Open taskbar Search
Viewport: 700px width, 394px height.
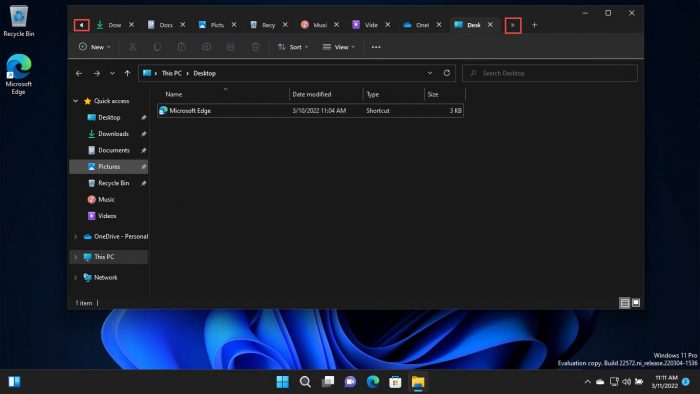tap(305, 382)
